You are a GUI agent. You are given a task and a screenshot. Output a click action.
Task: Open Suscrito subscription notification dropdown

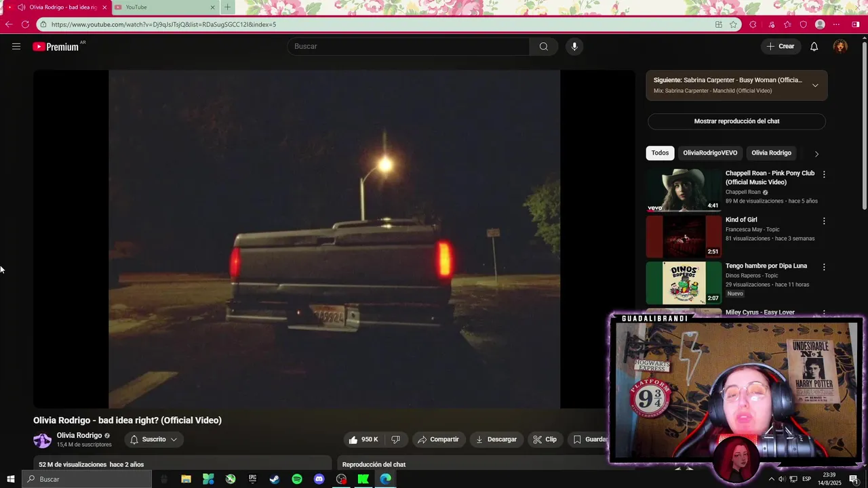pos(154,439)
